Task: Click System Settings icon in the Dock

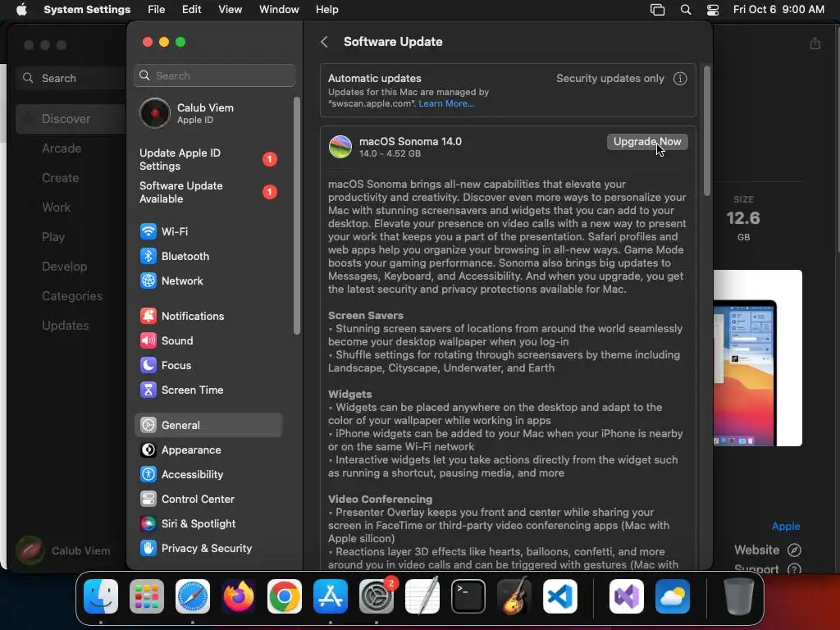Action: point(377,596)
